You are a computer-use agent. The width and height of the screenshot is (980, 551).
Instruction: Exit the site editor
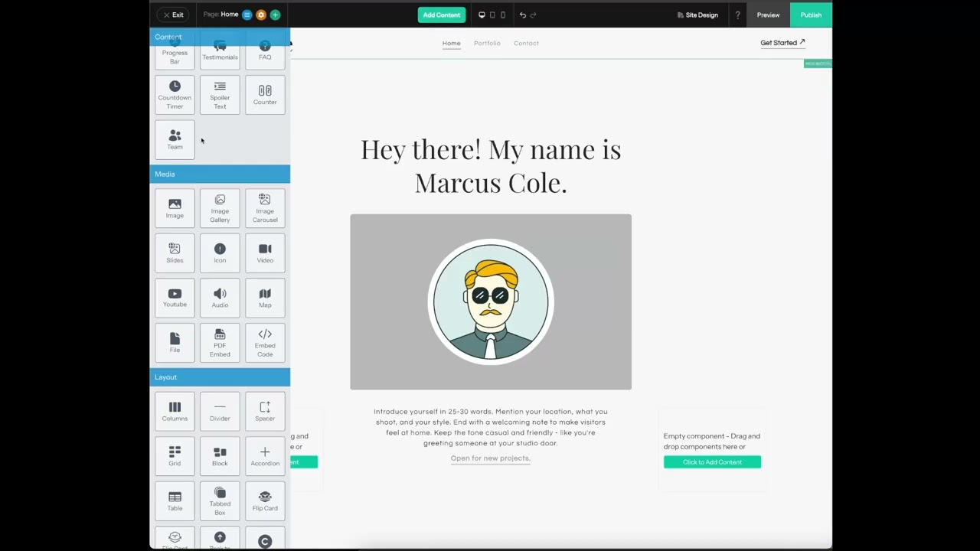coord(173,15)
